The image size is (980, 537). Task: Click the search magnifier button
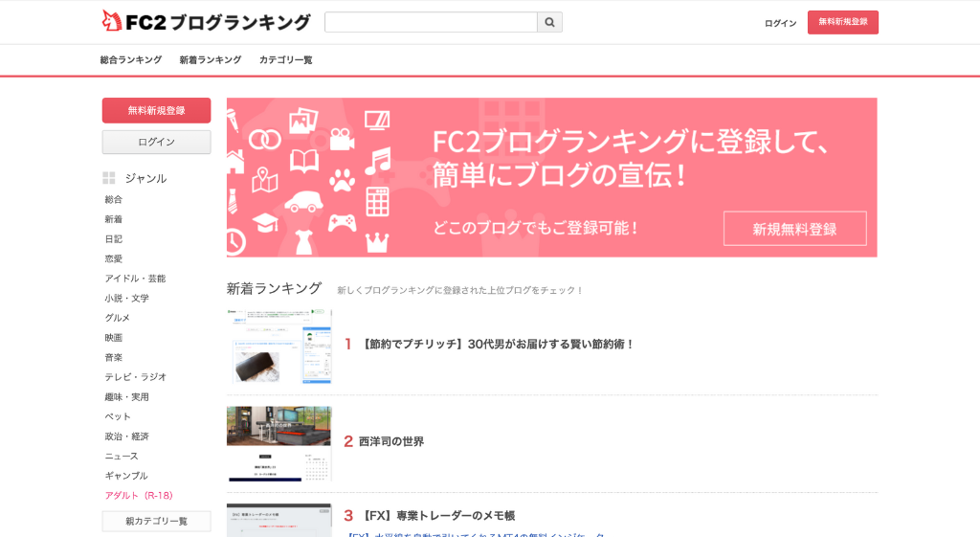[549, 23]
